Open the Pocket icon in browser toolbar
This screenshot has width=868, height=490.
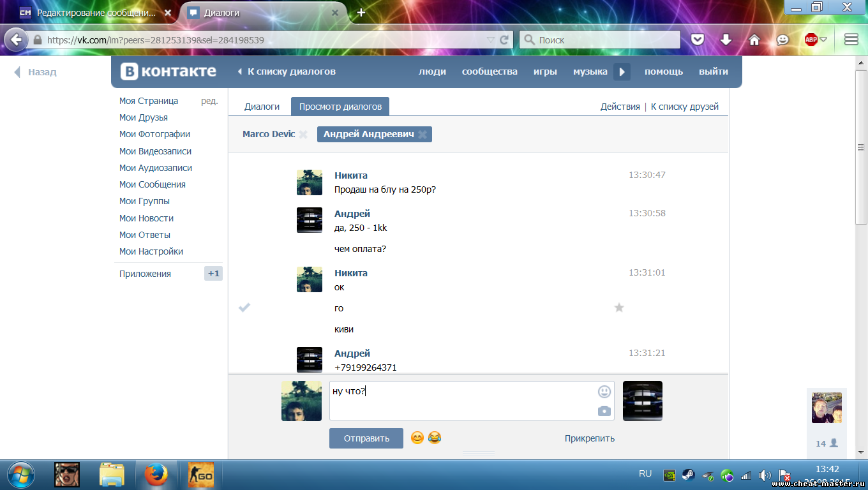click(698, 40)
